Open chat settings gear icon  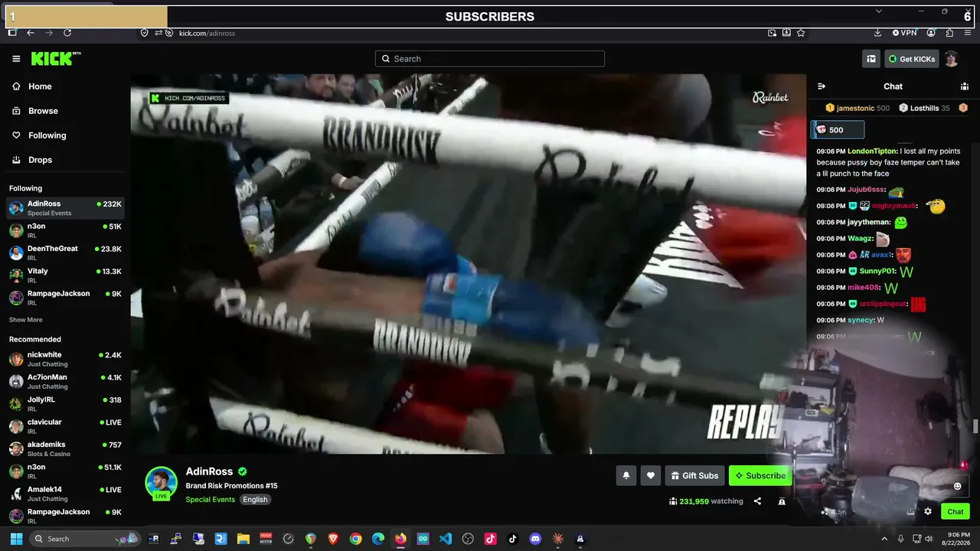tap(928, 511)
